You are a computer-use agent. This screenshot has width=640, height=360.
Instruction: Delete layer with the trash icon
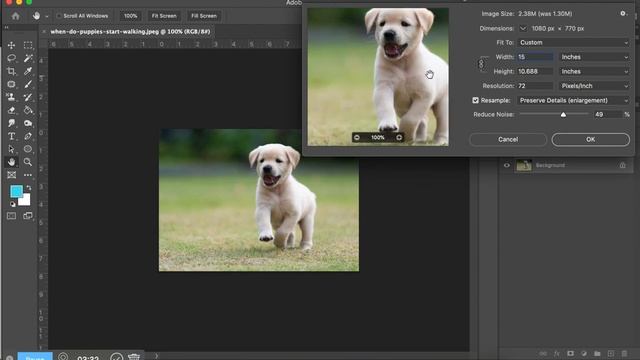624,353
